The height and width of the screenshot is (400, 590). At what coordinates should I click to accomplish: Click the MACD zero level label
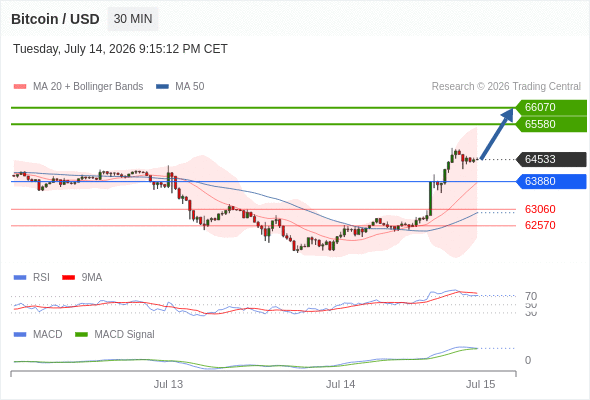pos(528,360)
